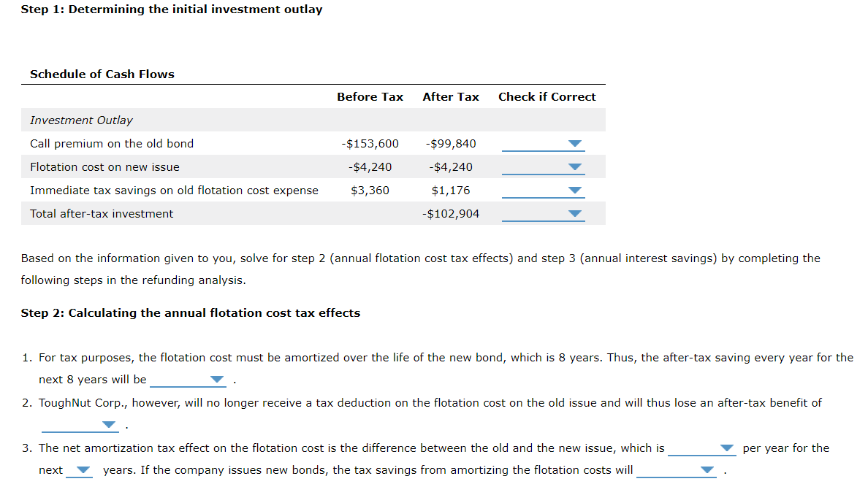The width and height of the screenshot is (868, 495).
Task: Select the 'Schedule of Cash Flows' heading
Action: pos(102,74)
